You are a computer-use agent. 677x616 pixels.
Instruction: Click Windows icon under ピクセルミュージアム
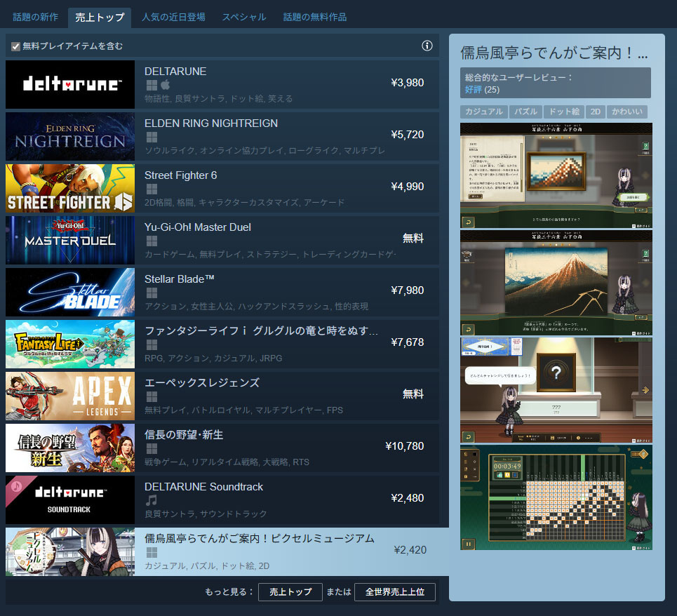click(x=152, y=553)
